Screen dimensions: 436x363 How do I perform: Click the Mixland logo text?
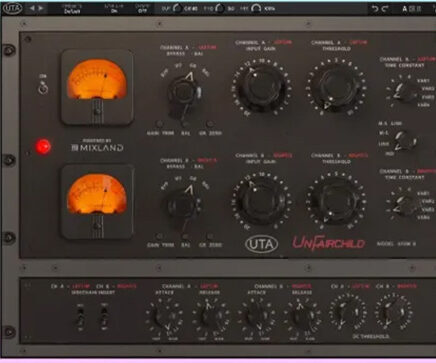[x=97, y=147]
